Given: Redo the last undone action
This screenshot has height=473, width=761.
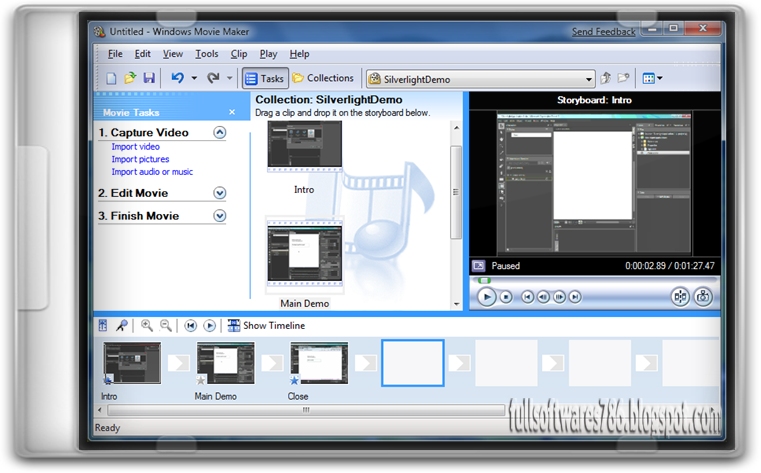Looking at the screenshot, I should (214, 78).
